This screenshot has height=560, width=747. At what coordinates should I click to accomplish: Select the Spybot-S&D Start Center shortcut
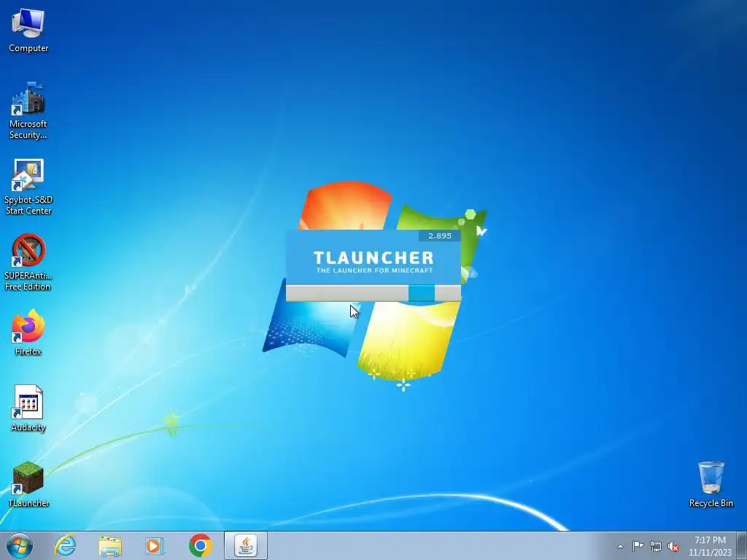[x=28, y=187]
